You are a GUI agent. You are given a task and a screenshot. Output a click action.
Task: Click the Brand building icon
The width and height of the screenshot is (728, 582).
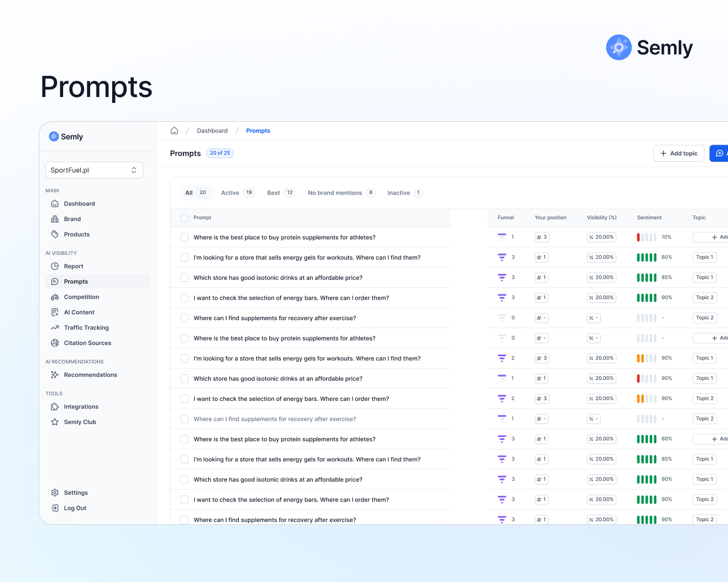(55, 219)
